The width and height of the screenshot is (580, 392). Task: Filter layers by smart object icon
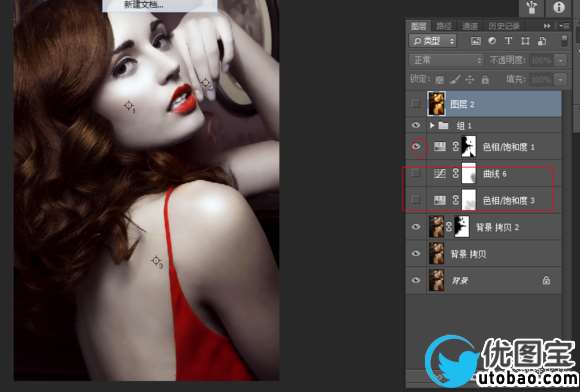tap(542, 41)
